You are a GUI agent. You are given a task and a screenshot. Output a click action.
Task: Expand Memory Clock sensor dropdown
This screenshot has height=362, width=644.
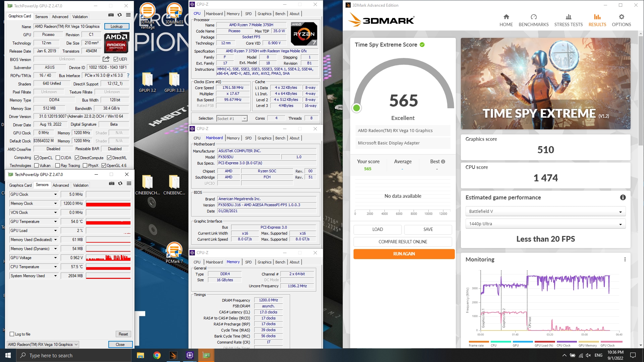[x=55, y=203]
